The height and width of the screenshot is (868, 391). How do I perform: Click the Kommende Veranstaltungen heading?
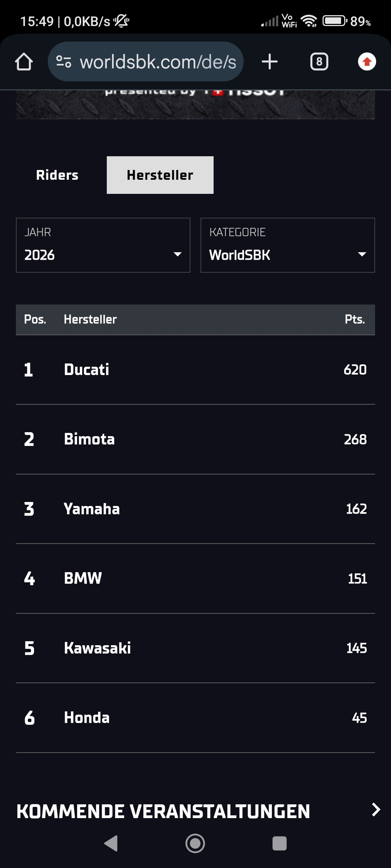(163, 811)
